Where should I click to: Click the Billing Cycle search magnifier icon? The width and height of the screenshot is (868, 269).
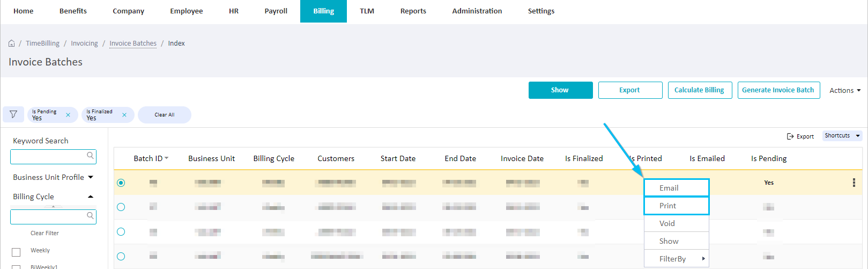(91, 216)
